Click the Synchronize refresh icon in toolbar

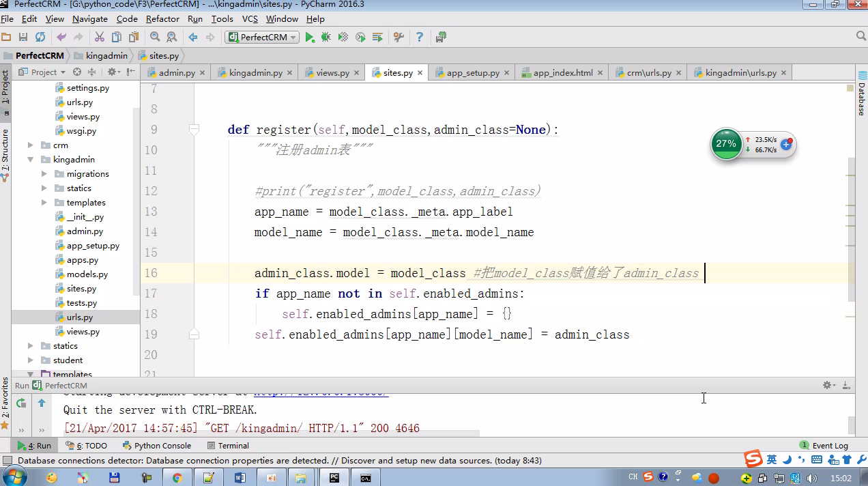40,38
